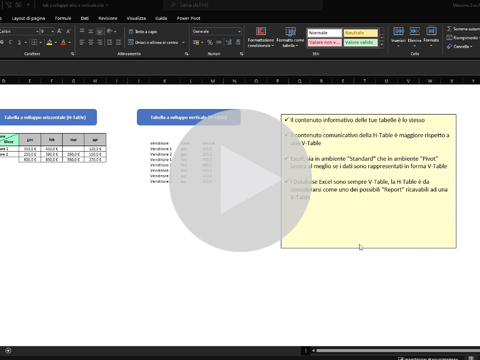Apply the Normale cell style
This screenshot has height=360, width=480.
pos(324,33)
